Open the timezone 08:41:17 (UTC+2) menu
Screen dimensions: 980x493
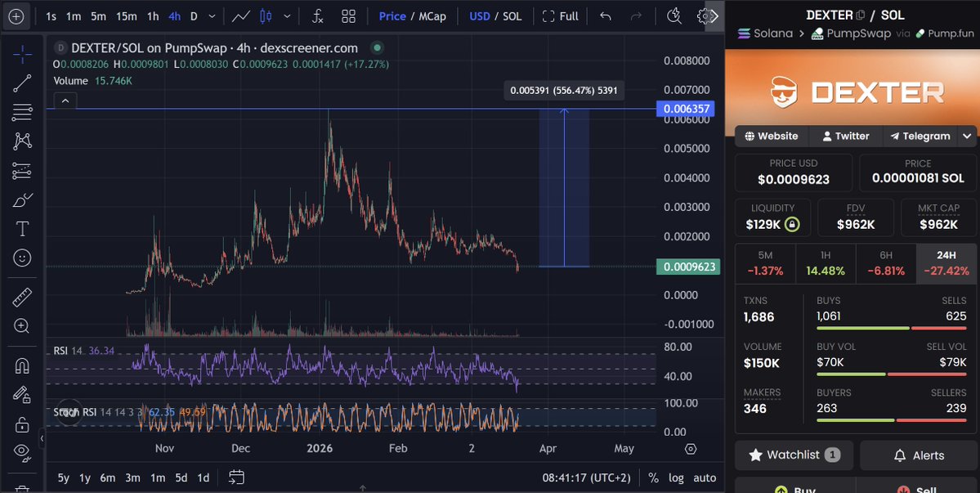click(586, 478)
